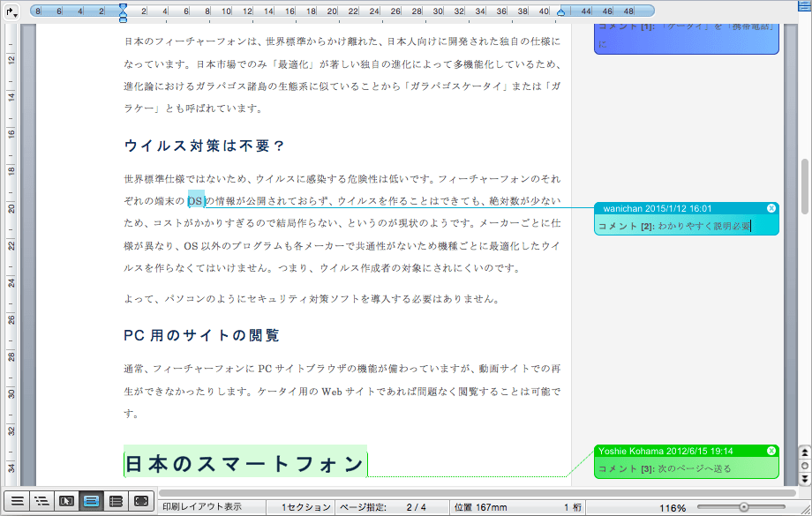The image size is (812, 516).
Task: Toggle the ruler icon above the vertical scrollbar
Action: coord(804,5)
